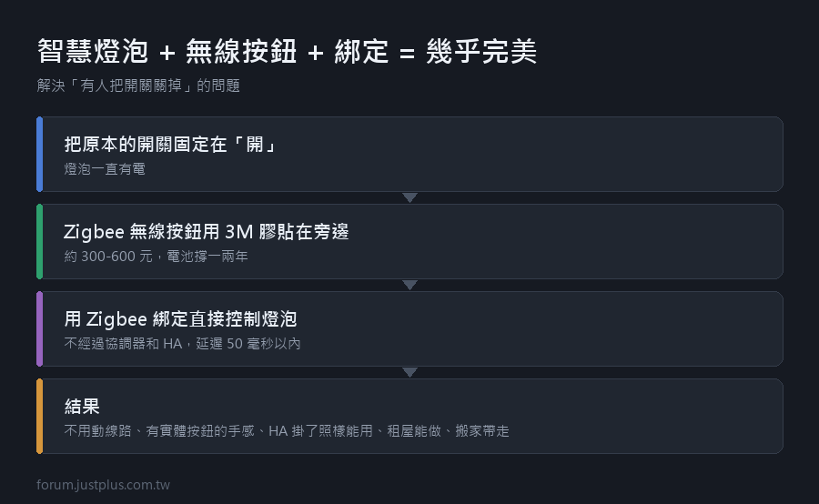Screen dimensions: 819x504
Task: Click the purple accent bar on binding card
Action: (40, 328)
